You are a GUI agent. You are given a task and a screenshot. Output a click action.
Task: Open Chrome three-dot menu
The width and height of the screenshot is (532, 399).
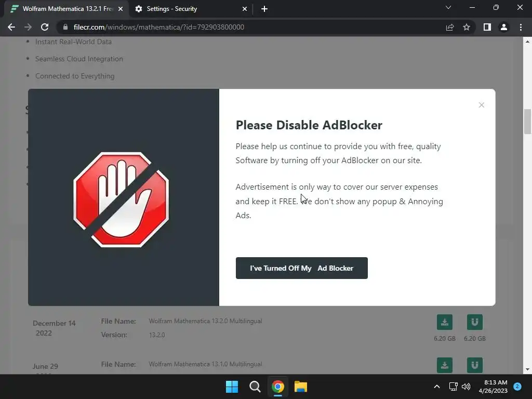521,27
